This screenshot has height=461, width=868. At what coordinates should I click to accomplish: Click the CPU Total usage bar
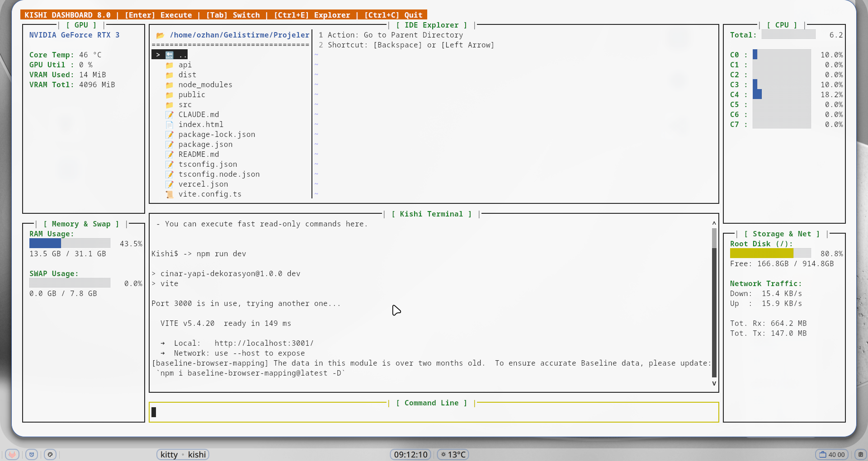point(789,35)
